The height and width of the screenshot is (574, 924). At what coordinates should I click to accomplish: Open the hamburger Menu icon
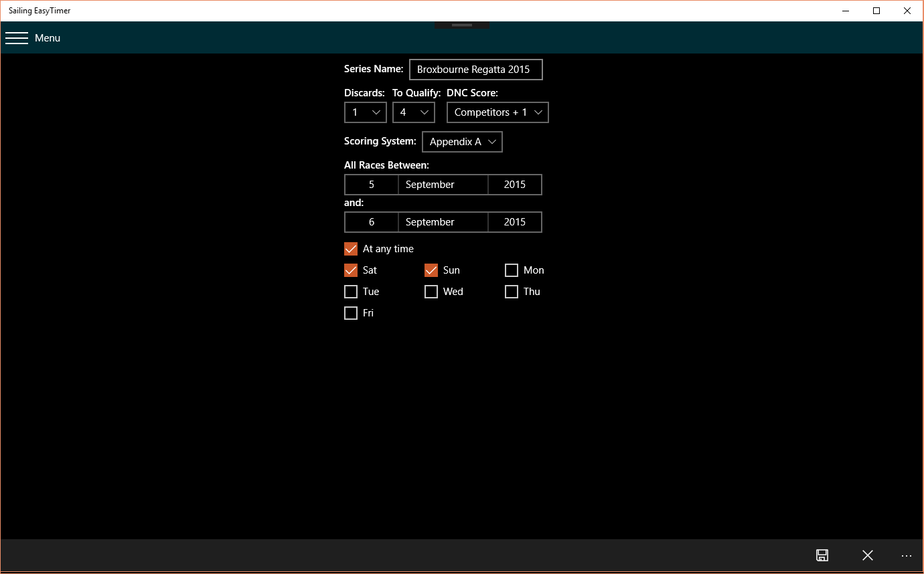(x=17, y=37)
